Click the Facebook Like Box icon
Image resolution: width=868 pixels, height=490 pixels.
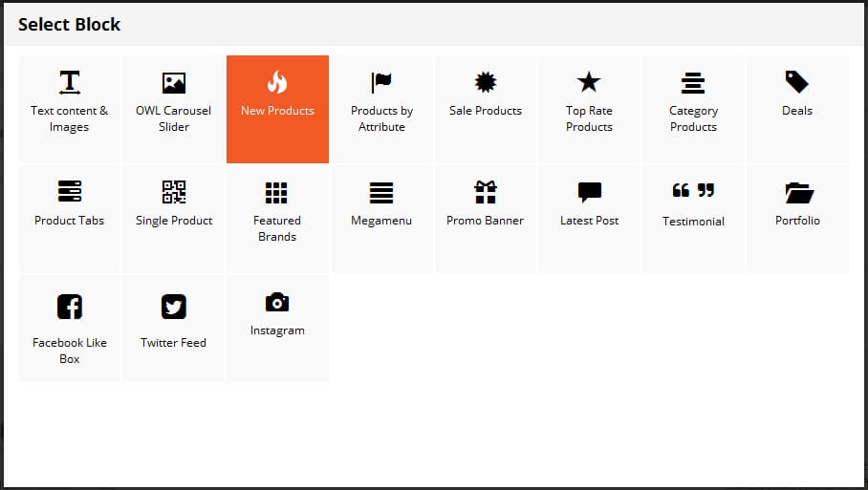[70, 307]
